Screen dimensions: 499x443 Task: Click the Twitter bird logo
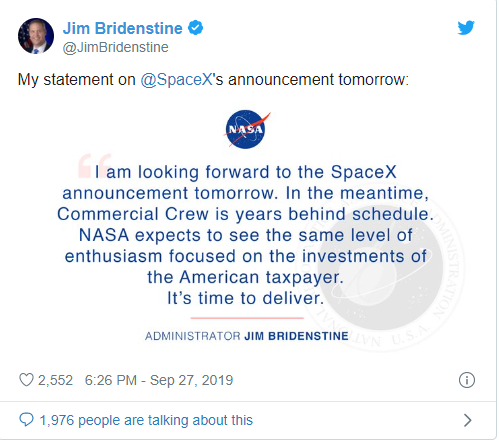[x=466, y=28]
